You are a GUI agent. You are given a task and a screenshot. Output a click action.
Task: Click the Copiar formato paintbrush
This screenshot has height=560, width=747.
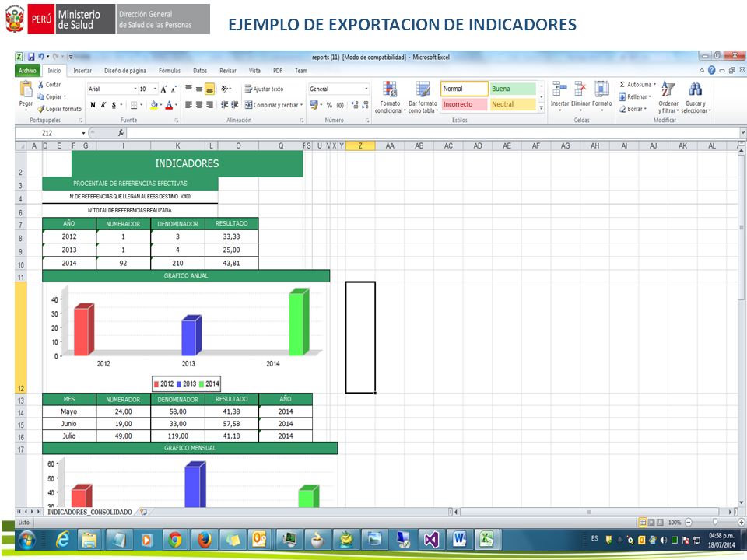click(41, 109)
